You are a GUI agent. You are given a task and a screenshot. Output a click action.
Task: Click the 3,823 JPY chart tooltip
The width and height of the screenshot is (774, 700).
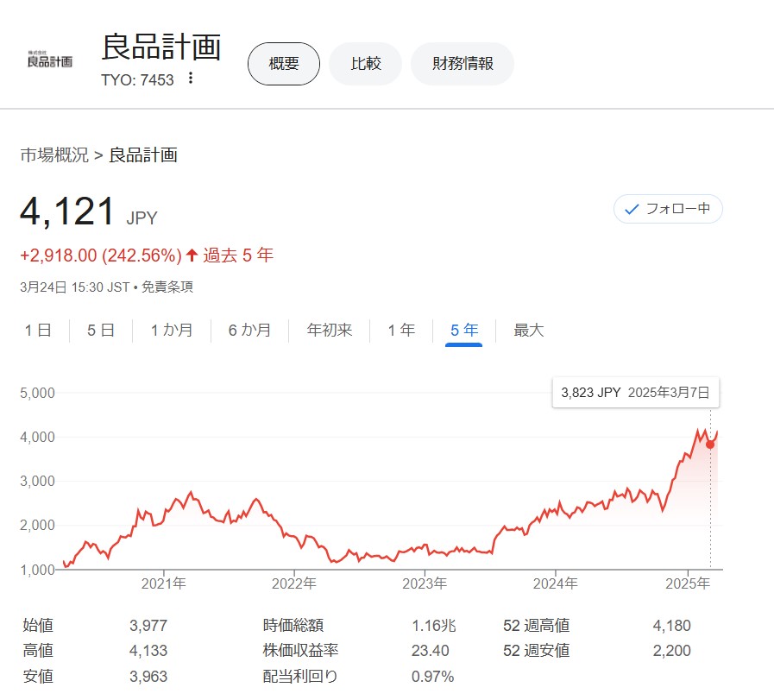(636, 393)
